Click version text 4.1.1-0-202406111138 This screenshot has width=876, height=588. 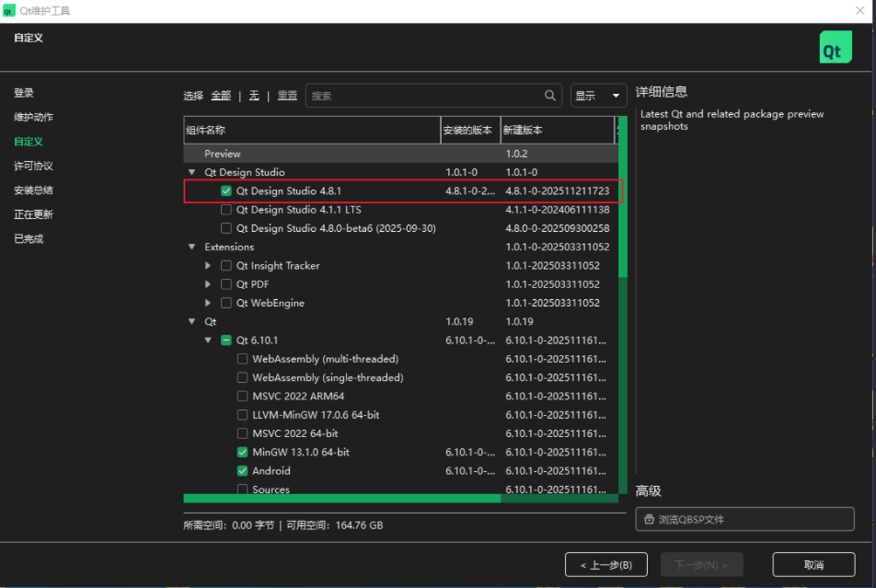[x=558, y=210]
